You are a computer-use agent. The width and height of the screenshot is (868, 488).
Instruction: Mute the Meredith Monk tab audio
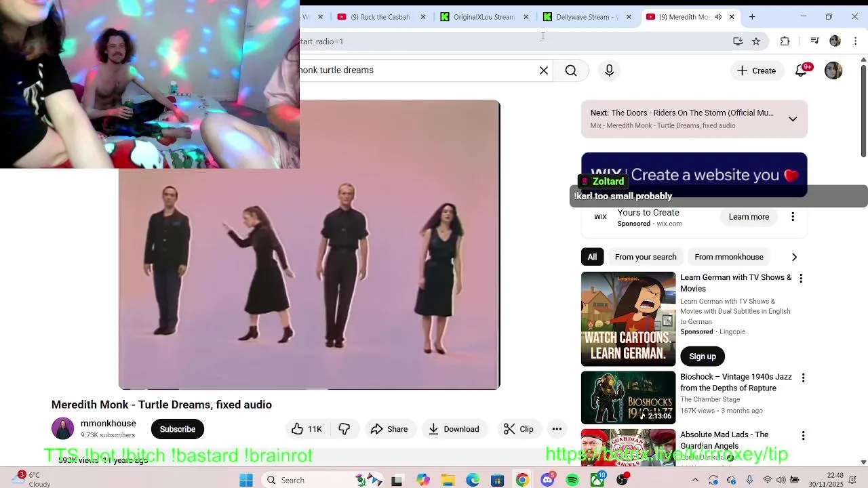coord(718,17)
